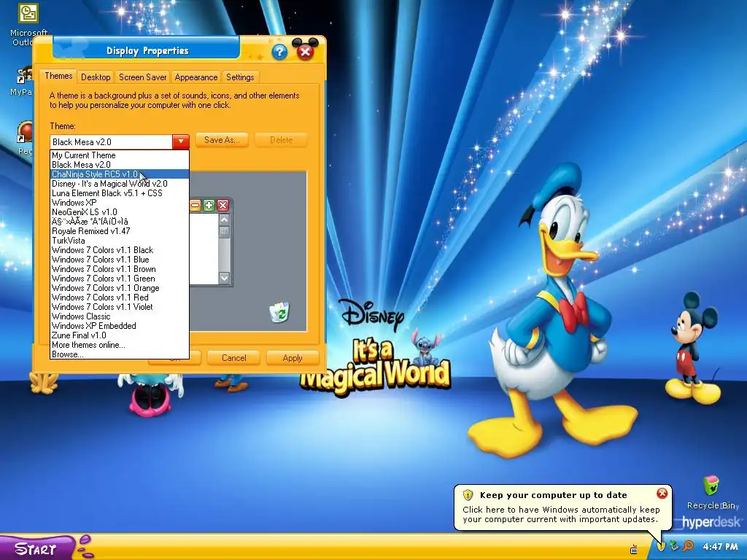This screenshot has width=747, height=560.
Task: Click the yellow security shield tray icon
Action: tap(661, 546)
